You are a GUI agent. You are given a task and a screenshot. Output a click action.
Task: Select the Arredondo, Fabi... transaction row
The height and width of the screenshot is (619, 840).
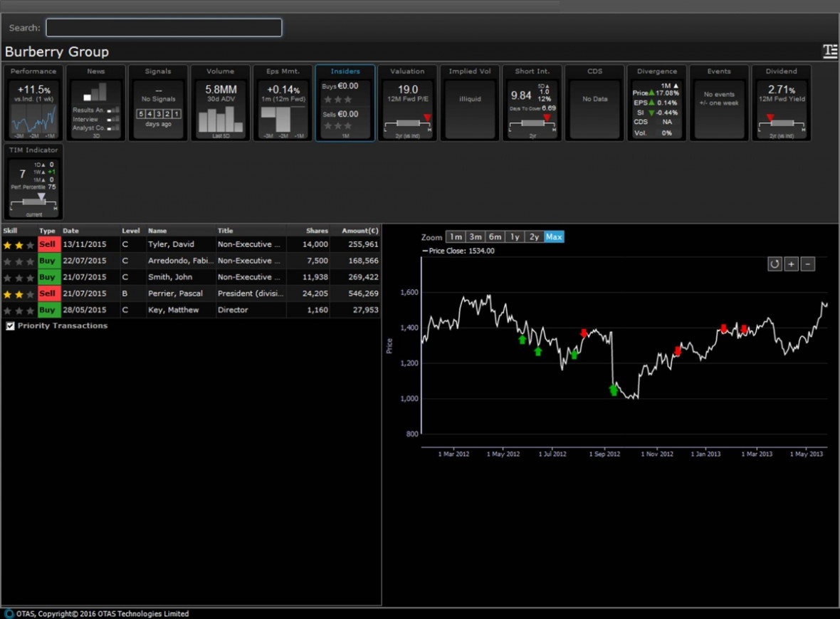[191, 261]
